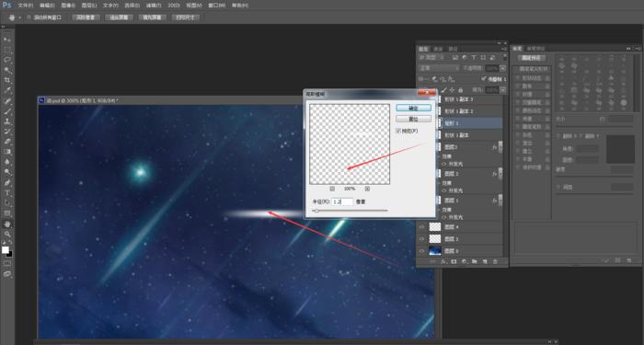Select the Quick Selection tool
The width and height of the screenshot is (644, 345).
pyautogui.click(x=7, y=70)
